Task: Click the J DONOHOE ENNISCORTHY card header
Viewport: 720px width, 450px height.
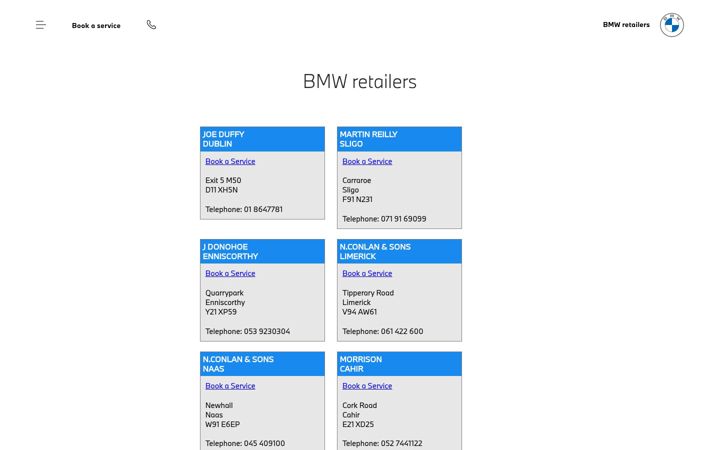Action: point(262,251)
